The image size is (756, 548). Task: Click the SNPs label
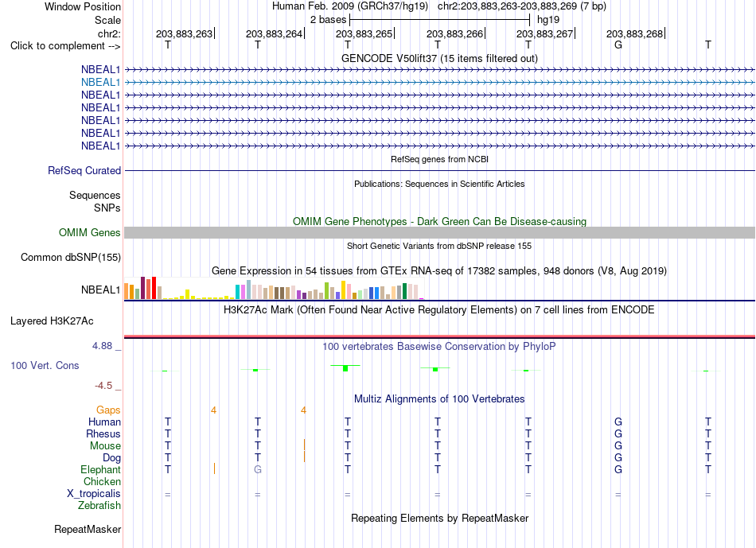click(107, 208)
